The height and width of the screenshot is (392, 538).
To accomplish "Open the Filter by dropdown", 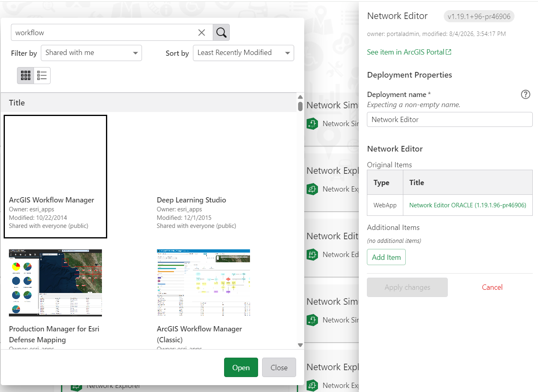I will tap(91, 53).
